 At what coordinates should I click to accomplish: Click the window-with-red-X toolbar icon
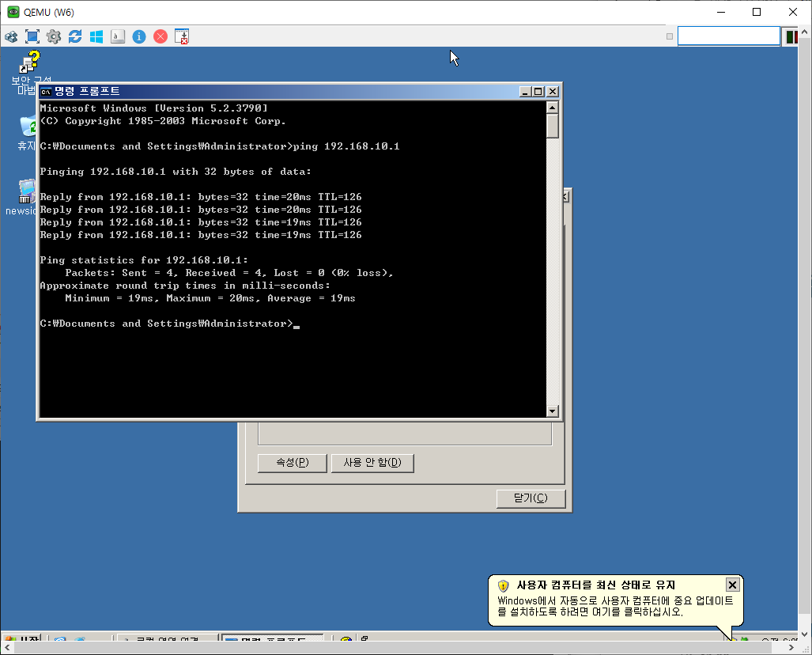click(182, 37)
